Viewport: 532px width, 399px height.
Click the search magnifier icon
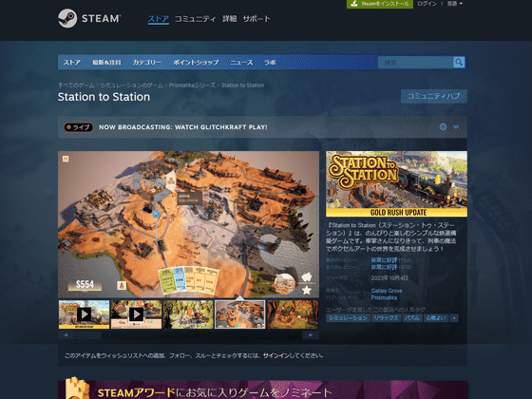tap(459, 62)
